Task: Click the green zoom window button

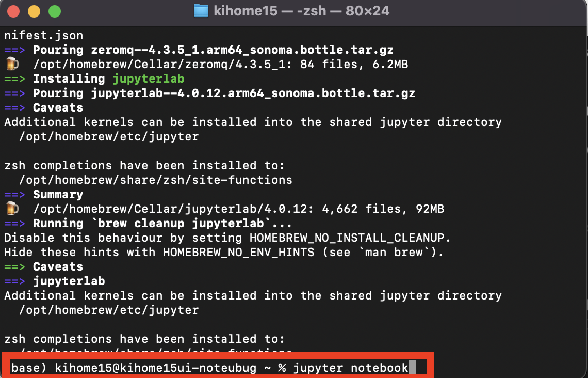Action: click(x=55, y=11)
